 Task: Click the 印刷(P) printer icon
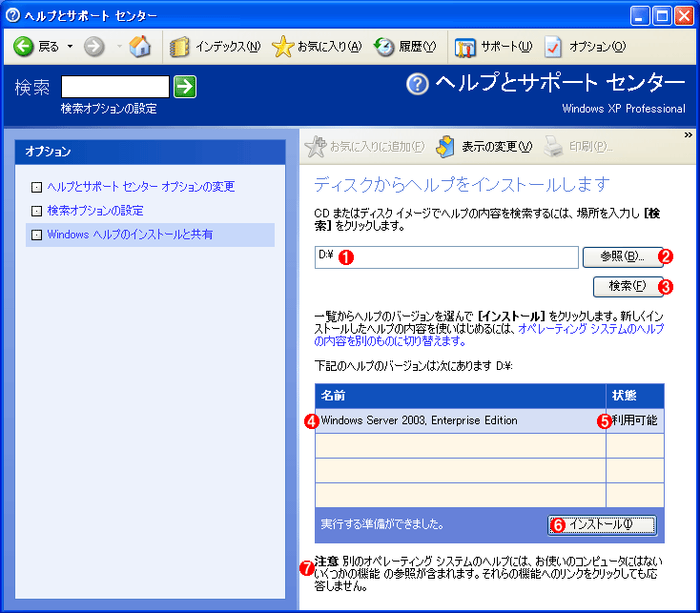553,146
